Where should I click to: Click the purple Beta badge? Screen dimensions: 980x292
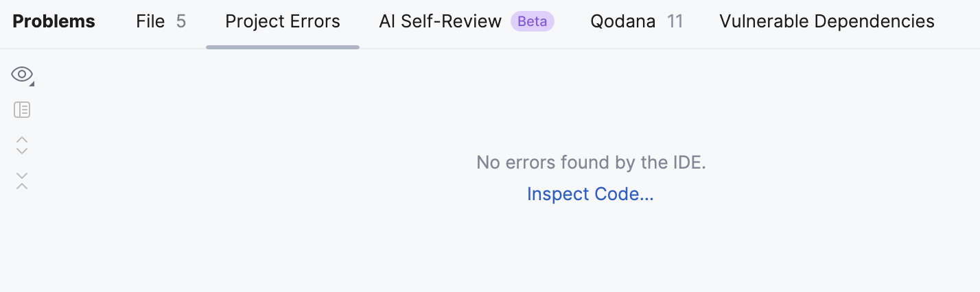pyautogui.click(x=532, y=21)
